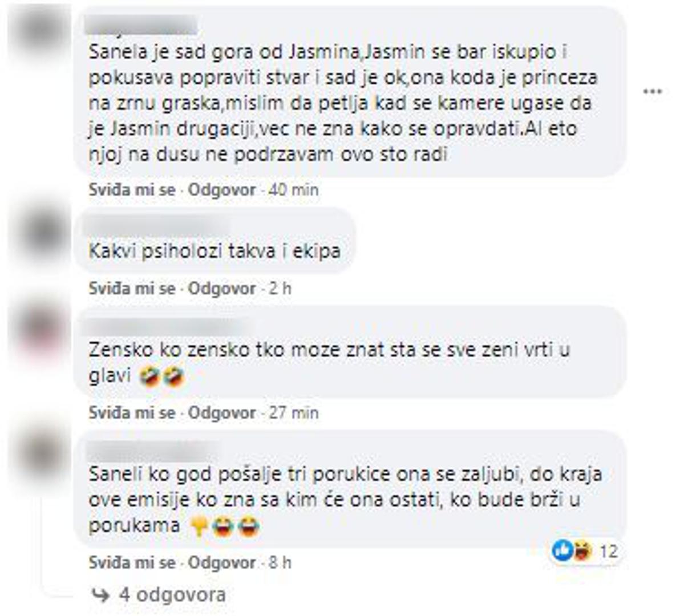Like the 'Kakvi psiholozi takva i ekipa' comment
This screenshot has height=616, width=680.
[132, 288]
